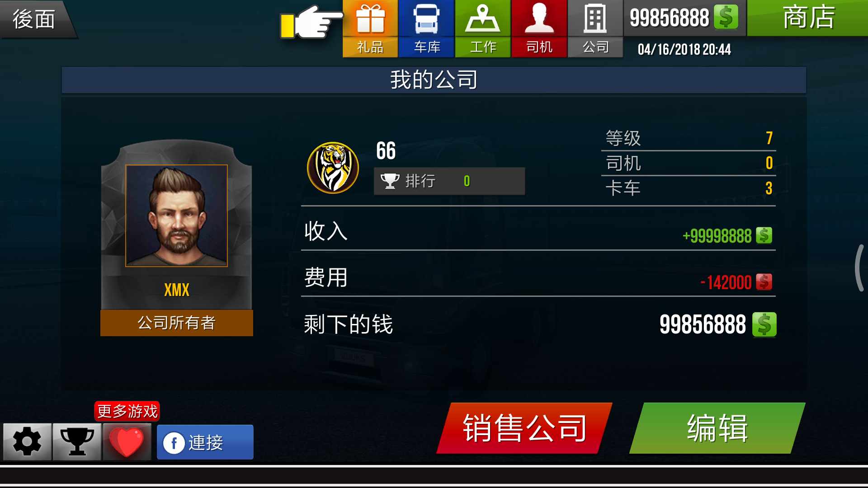Select the XMX owner portrait

tap(176, 216)
